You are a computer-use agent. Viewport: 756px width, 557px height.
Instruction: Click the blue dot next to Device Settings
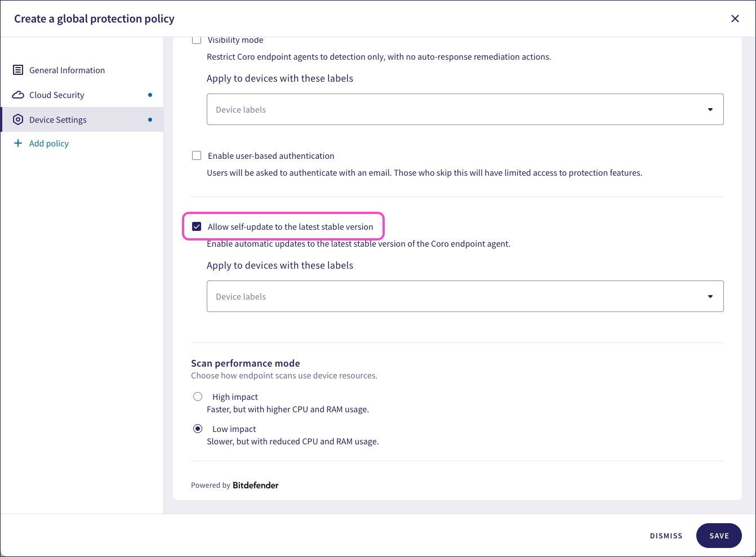click(150, 119)
